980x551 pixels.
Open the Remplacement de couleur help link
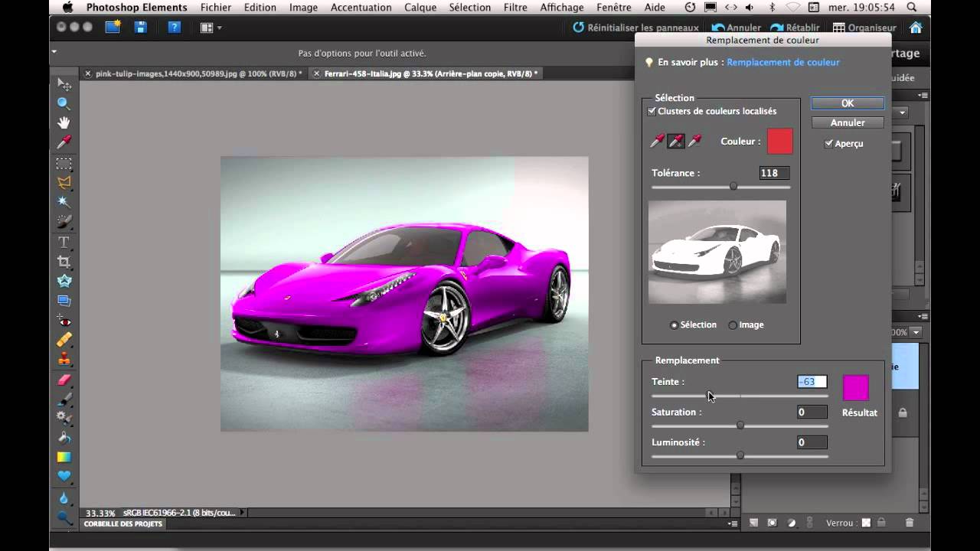point(782,62)
